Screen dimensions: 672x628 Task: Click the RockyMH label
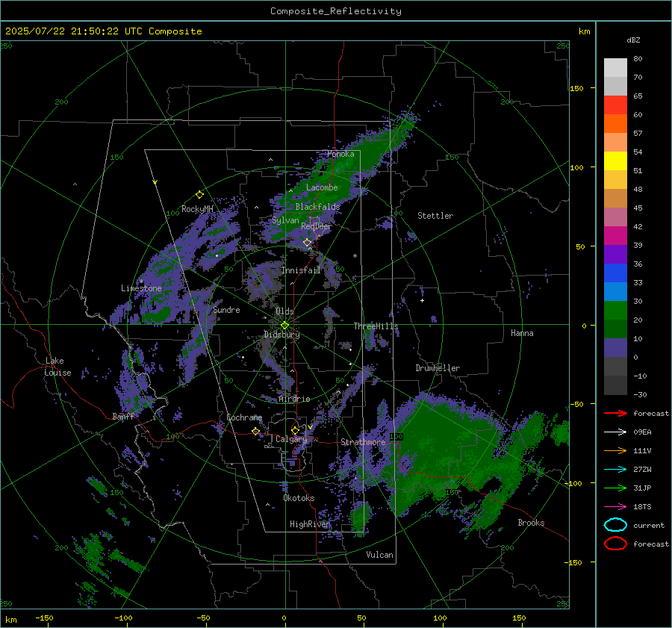pyautogui.click(x=197, y=209)
